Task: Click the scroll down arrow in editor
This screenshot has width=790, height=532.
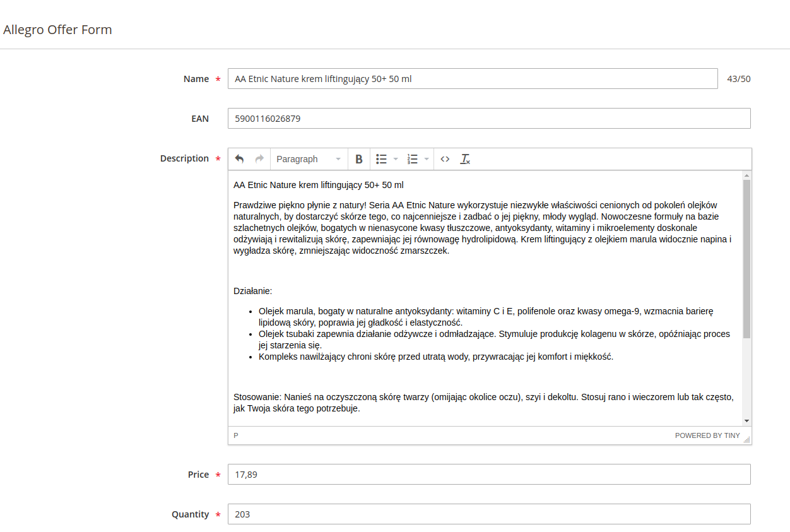Action: pos(746,420)
